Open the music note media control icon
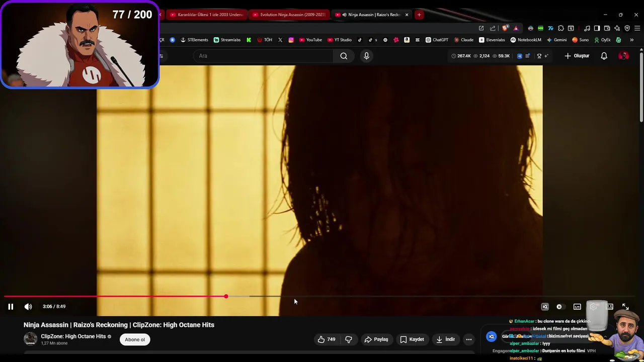The width and height of the screenshot is (644, 362). coord(587,28)
